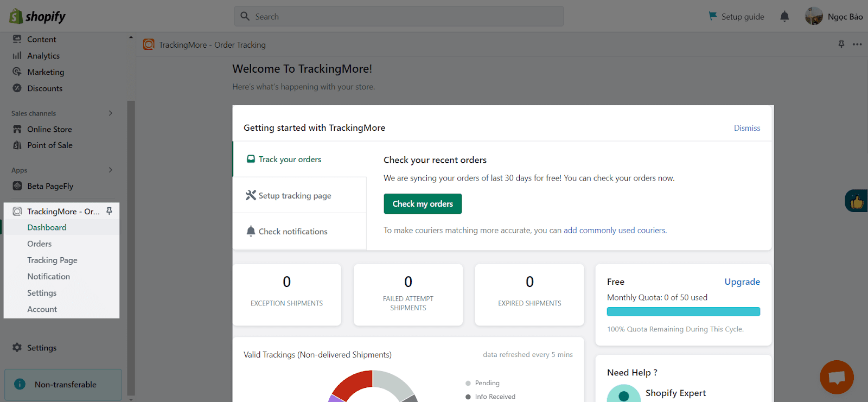Open the Ngoc Bảo profile avatar

814,16
